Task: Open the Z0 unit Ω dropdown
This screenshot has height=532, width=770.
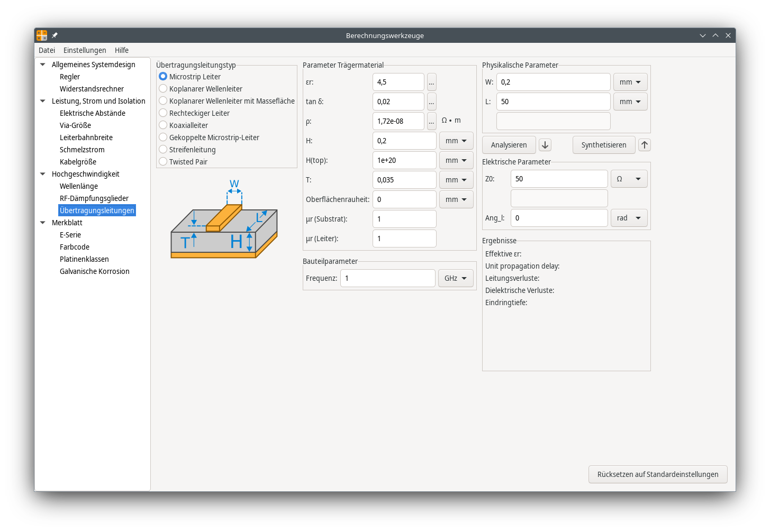Action: 629,179
